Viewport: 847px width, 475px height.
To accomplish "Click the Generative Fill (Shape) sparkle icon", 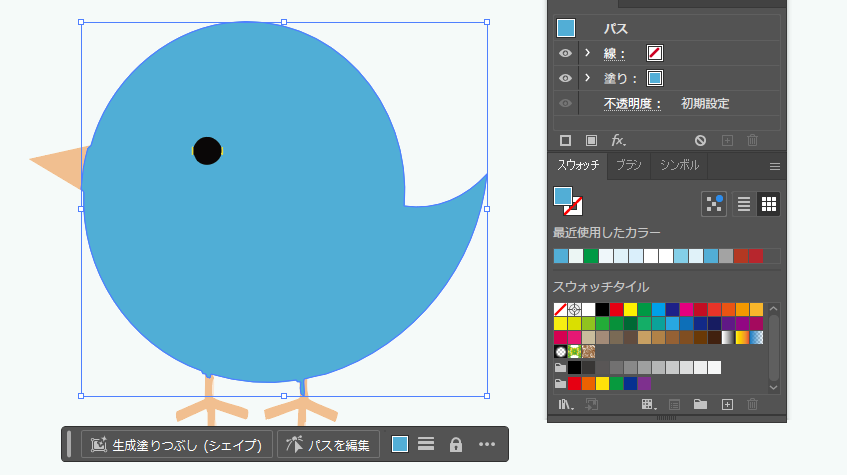I will [98, 444].
